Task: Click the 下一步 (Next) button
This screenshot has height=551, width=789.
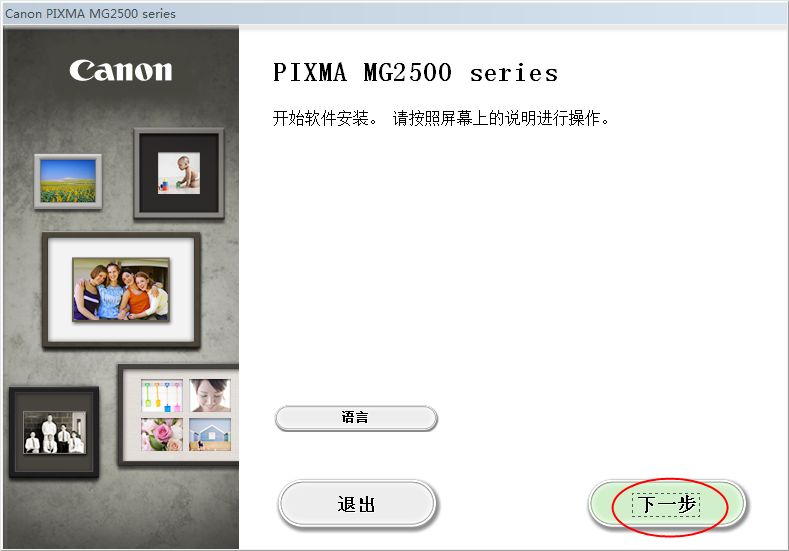Action: pyautogui.click(x=666, y=504)
